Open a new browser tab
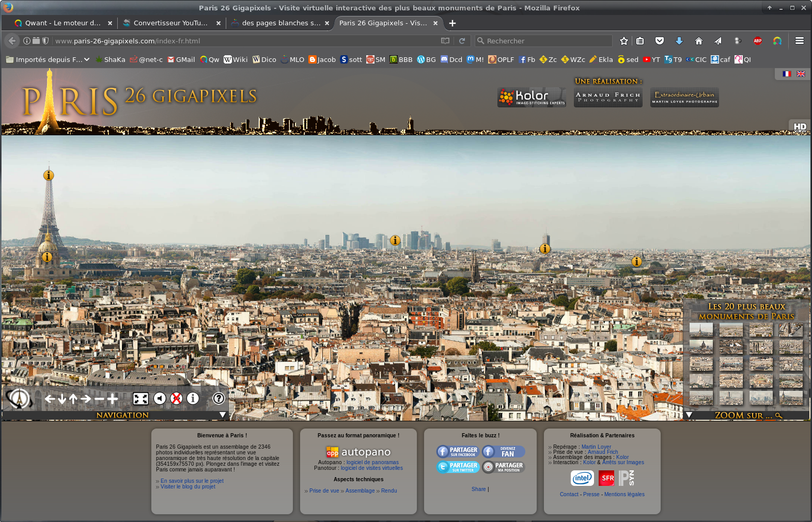Screen dimensions: 812x522 452,23
